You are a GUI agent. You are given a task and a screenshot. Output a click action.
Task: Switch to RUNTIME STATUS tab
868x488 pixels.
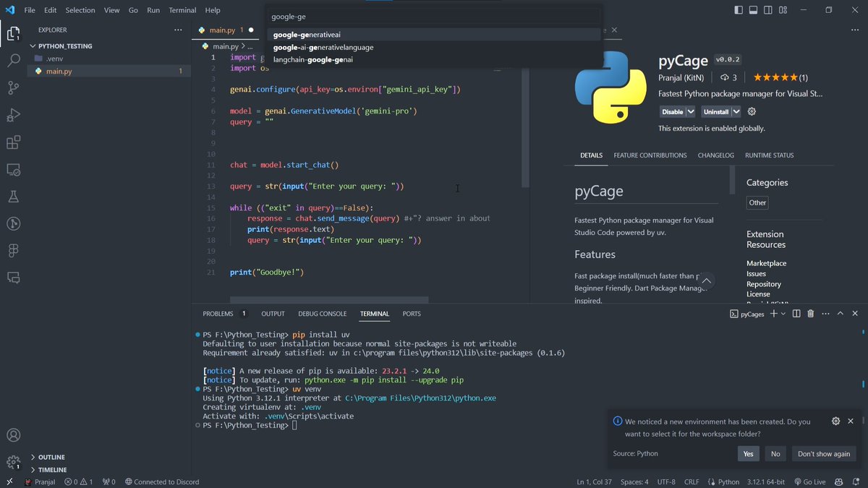click(770, 155)
